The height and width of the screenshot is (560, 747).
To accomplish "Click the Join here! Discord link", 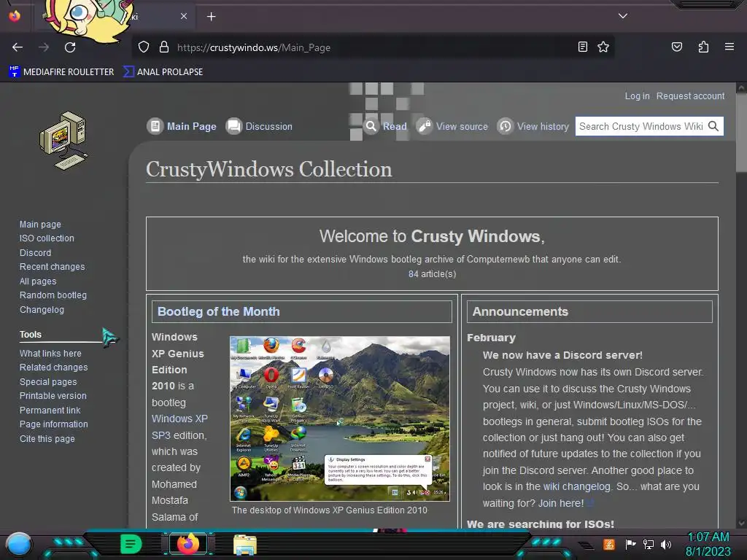I will point(561,503).
